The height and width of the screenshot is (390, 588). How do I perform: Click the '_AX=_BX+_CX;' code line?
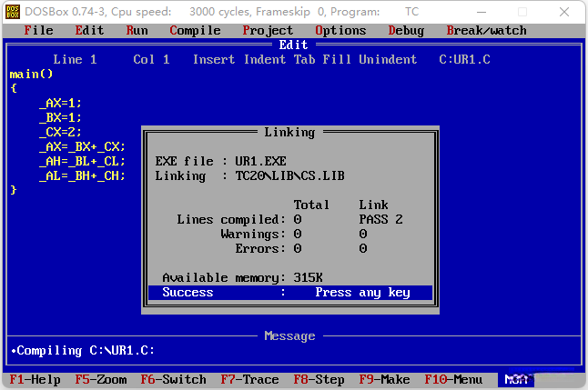click(82, 147)
